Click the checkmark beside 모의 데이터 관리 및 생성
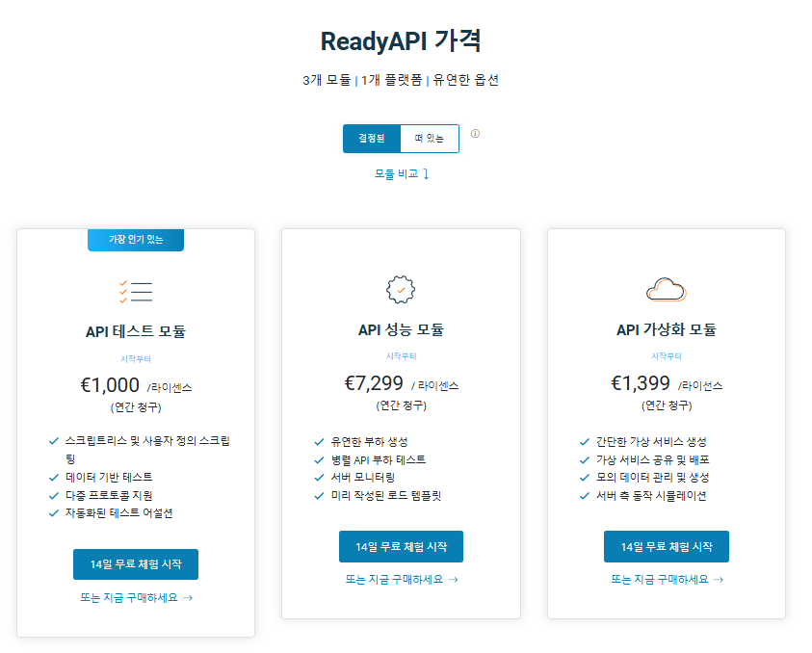 [585, 478]
